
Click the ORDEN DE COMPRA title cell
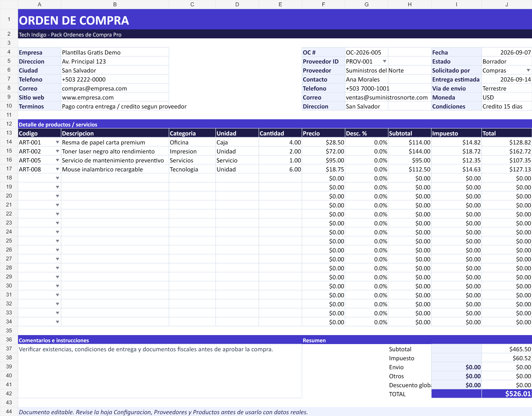pyautogui.click(x=275, y=19)
